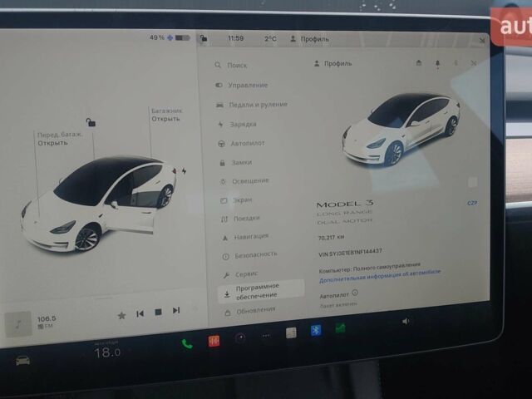Open the notifications bell icon
The height and width of the screenshot is (399, 532).
tap(438, 63)
